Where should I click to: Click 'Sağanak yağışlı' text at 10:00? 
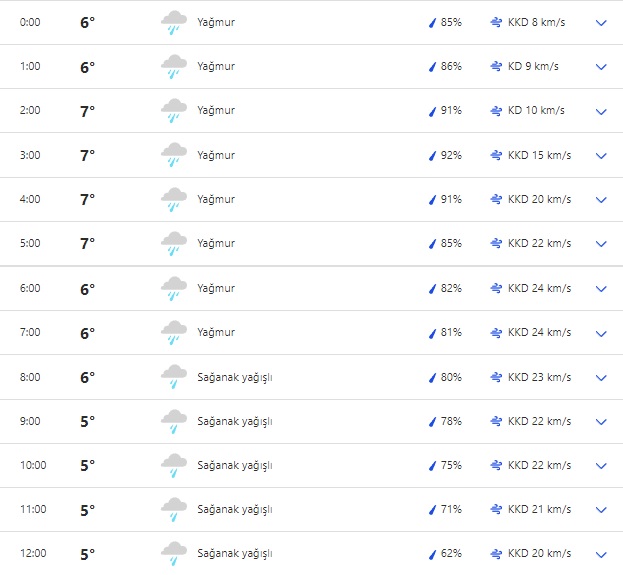(x=235, y=465)
